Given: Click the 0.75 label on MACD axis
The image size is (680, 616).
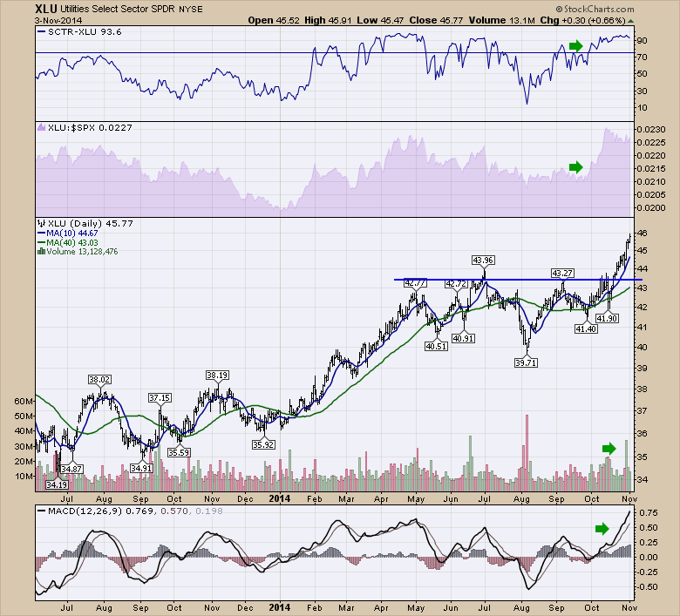Looking at the screenshot, I should tap(649, 513).
